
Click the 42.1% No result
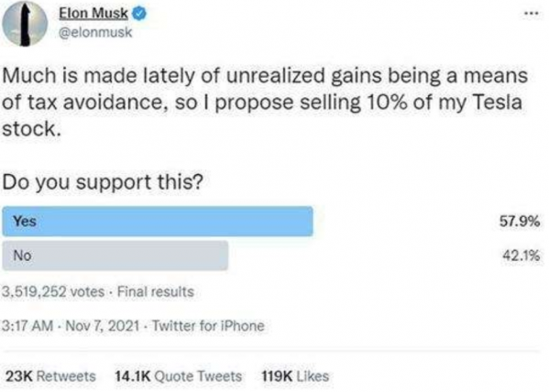521,256
